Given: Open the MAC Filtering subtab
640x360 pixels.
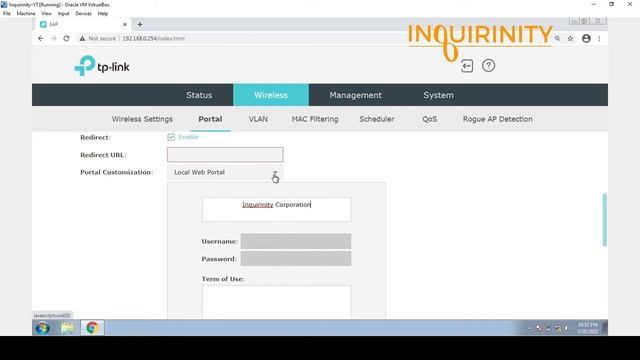Looking at the screenshot, I should point(315,119).
